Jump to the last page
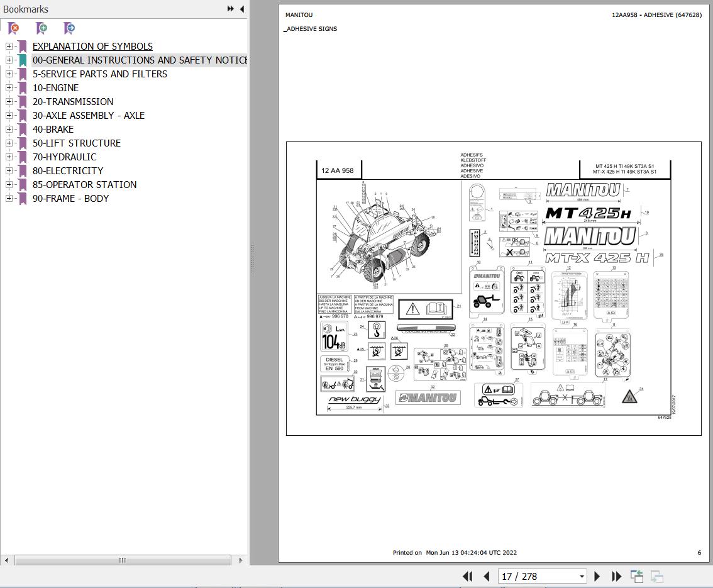Screen dimensions: 713x588 [x=617, y=577]
